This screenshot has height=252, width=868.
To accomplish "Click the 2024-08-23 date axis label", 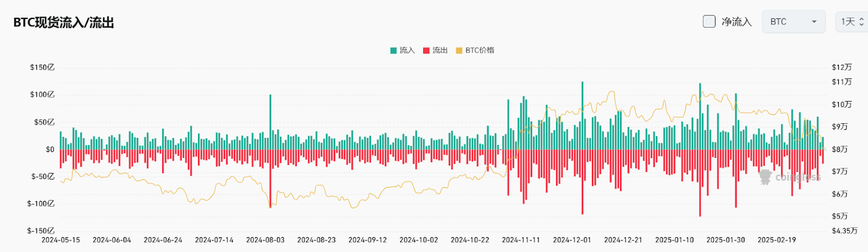I will pos(317,240).
